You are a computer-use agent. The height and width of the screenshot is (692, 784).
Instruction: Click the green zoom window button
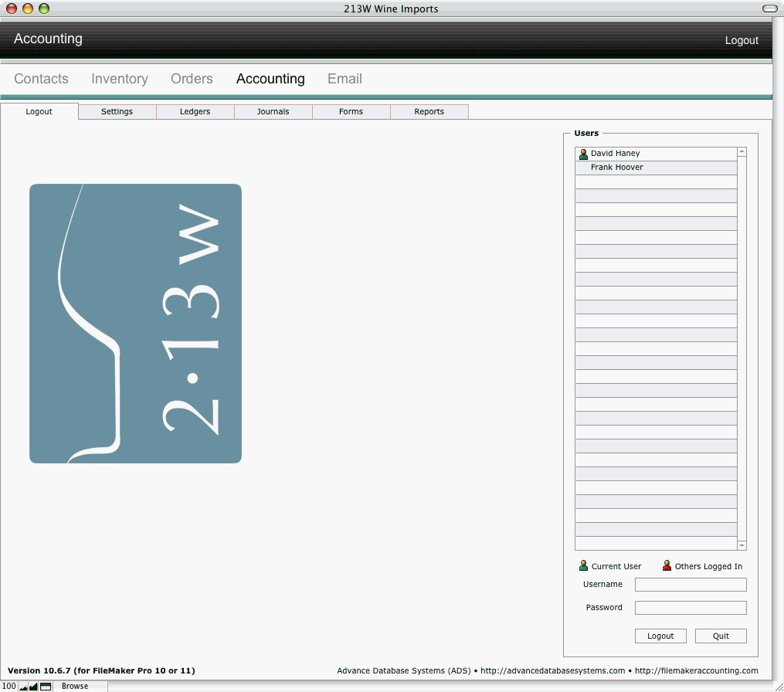click(x=44, y=8)
